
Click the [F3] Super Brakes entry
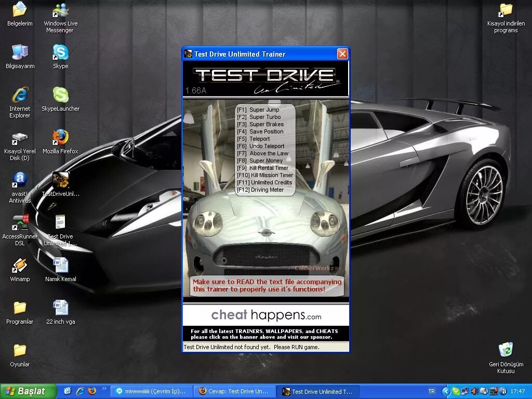[x=261, y=124]
